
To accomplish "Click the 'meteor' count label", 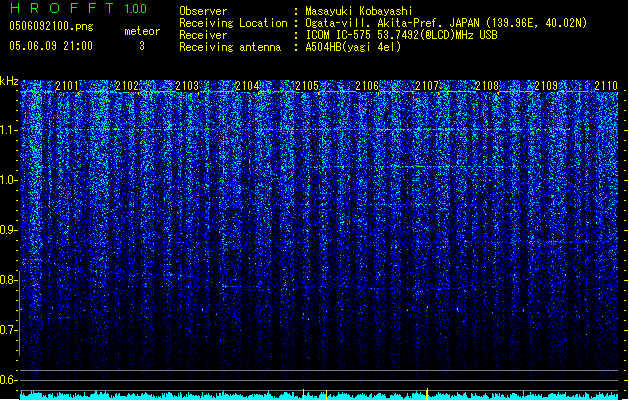I will 142,31.
